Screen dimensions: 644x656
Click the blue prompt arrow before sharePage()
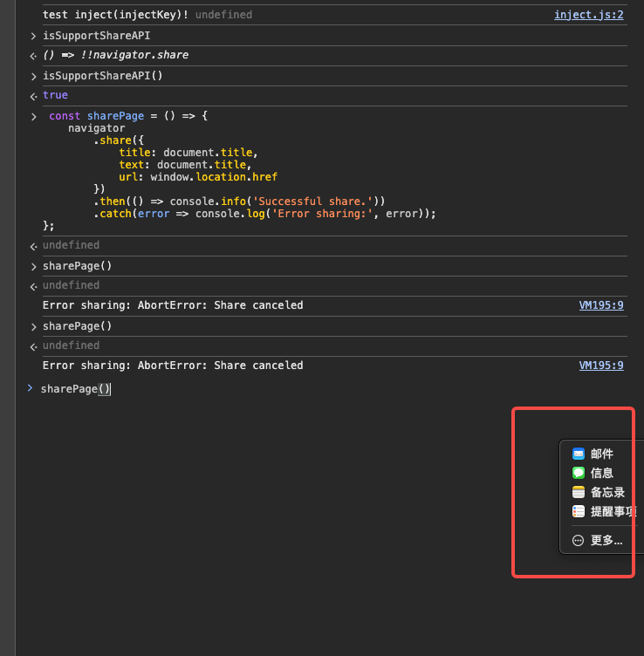(30, 388)
